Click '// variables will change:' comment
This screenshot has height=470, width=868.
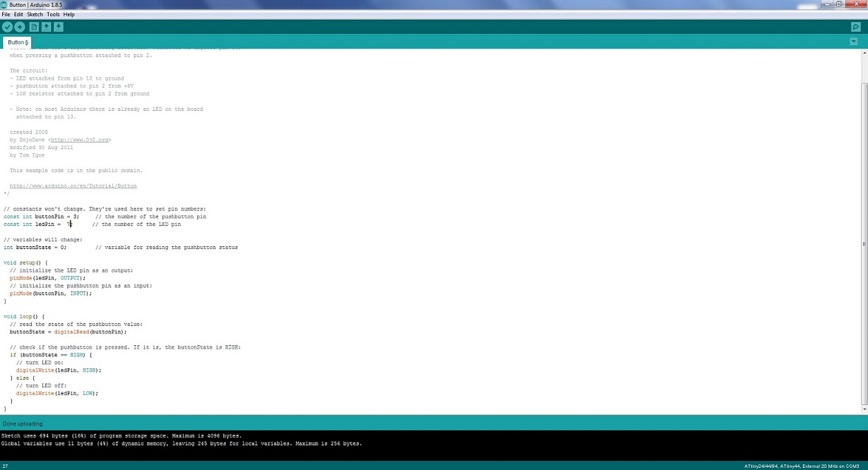click(x=43, y=240)
